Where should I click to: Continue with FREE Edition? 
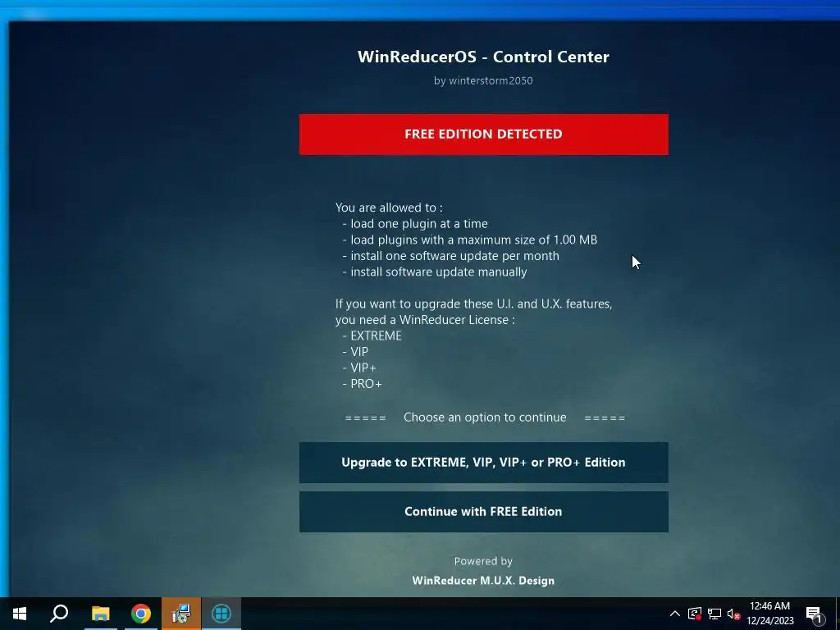click(x=483, y=512)
